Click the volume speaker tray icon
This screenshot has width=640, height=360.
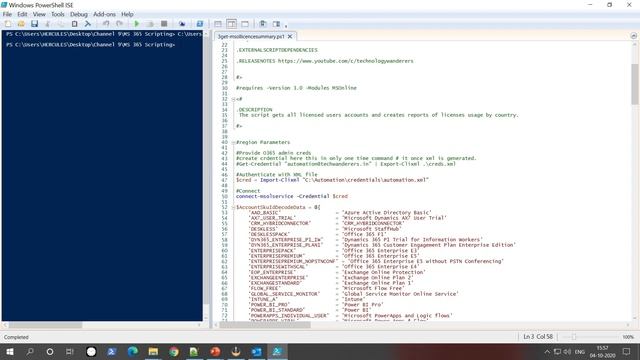[x=567, y=351]
